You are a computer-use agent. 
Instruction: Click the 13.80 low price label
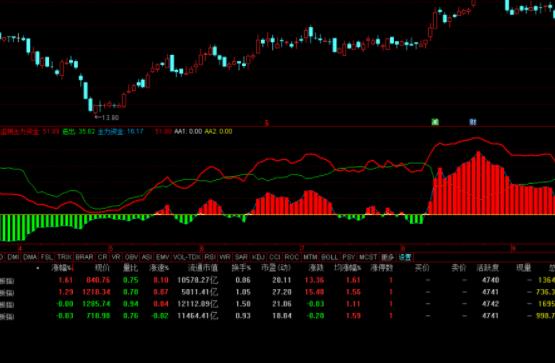click(x=107, y=117)
